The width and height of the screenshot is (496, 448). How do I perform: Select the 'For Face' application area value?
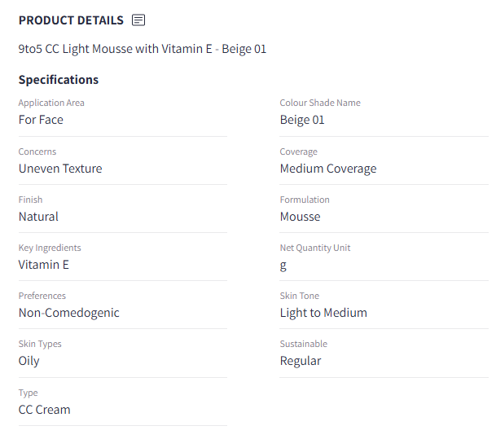coord(41,120)
